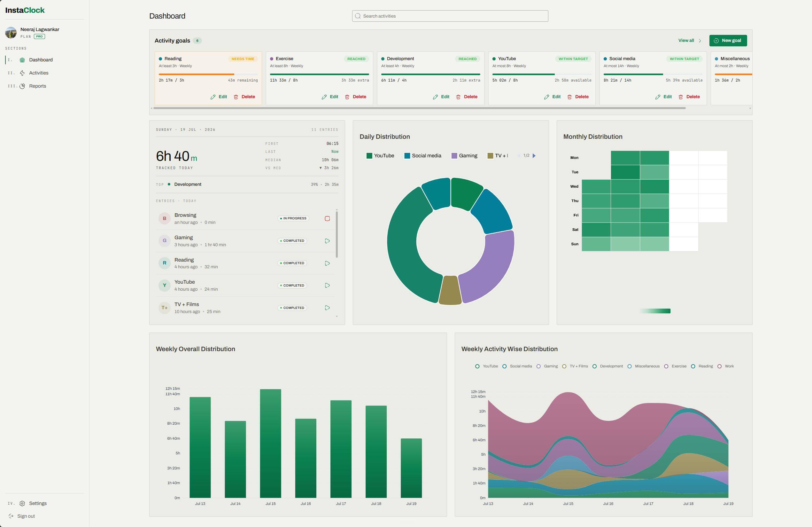Click trash icon on YouTube goal
Image resolution: width=812 pixels, height=527 pixels.
click(569, 97)
